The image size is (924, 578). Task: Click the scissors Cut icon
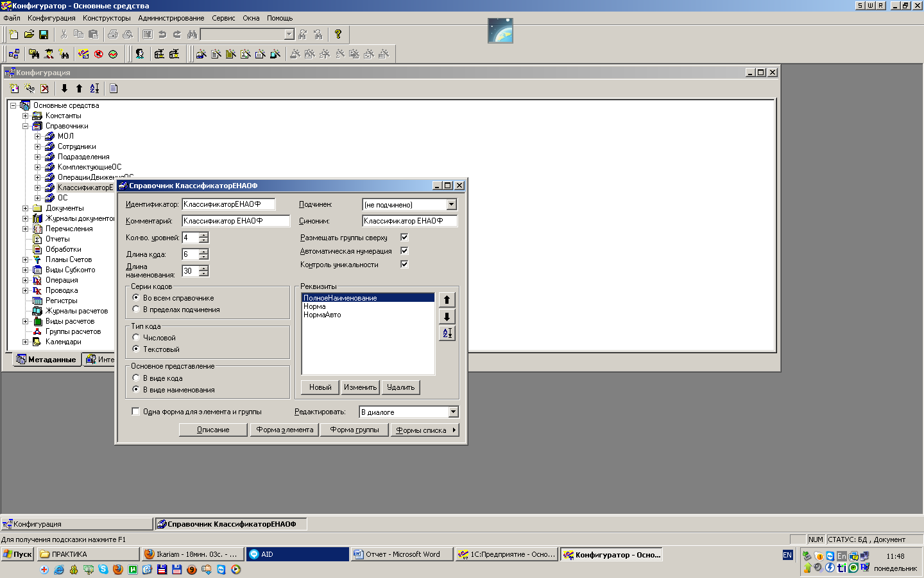point(64,34)
